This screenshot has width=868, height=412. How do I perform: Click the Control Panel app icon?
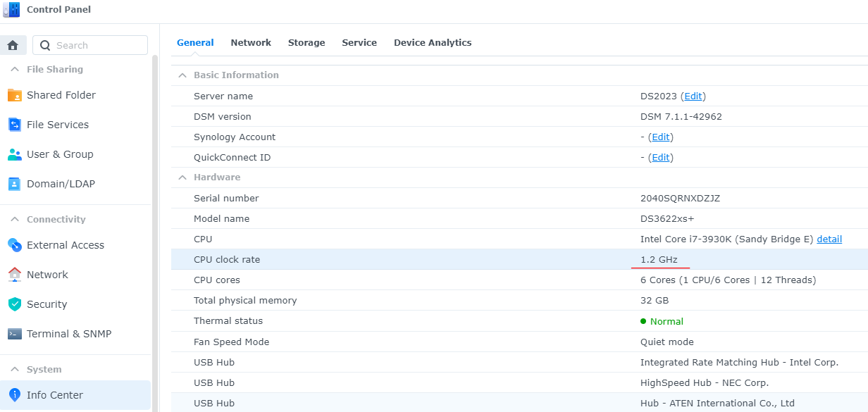click(11, 10)
